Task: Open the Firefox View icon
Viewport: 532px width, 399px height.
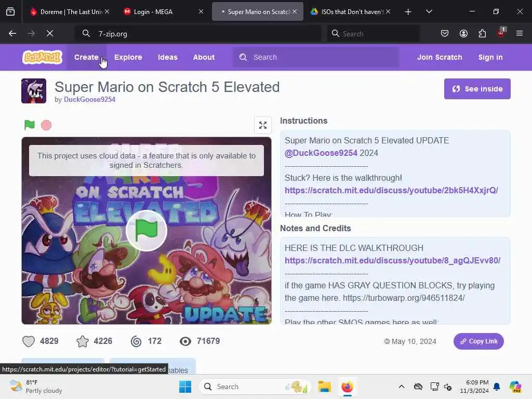Action: coord(10,12)
